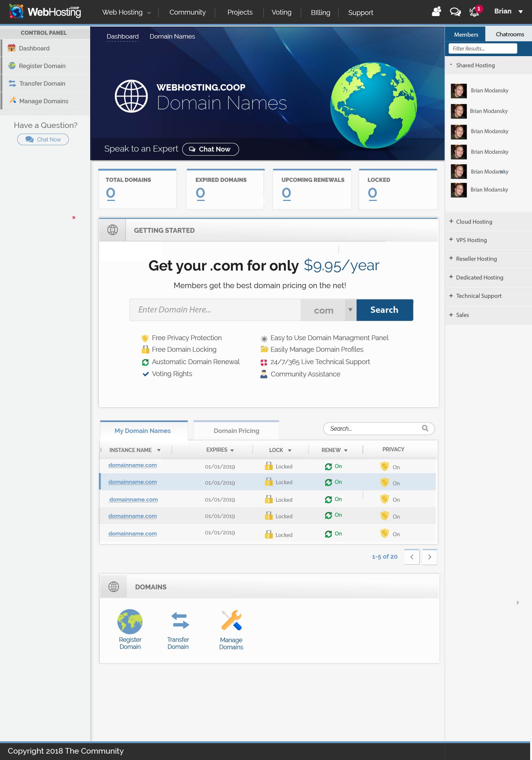Open the Community menu item
Image resolution: width=532 pixels, height=760 pixels.
[x=187, y=12]
